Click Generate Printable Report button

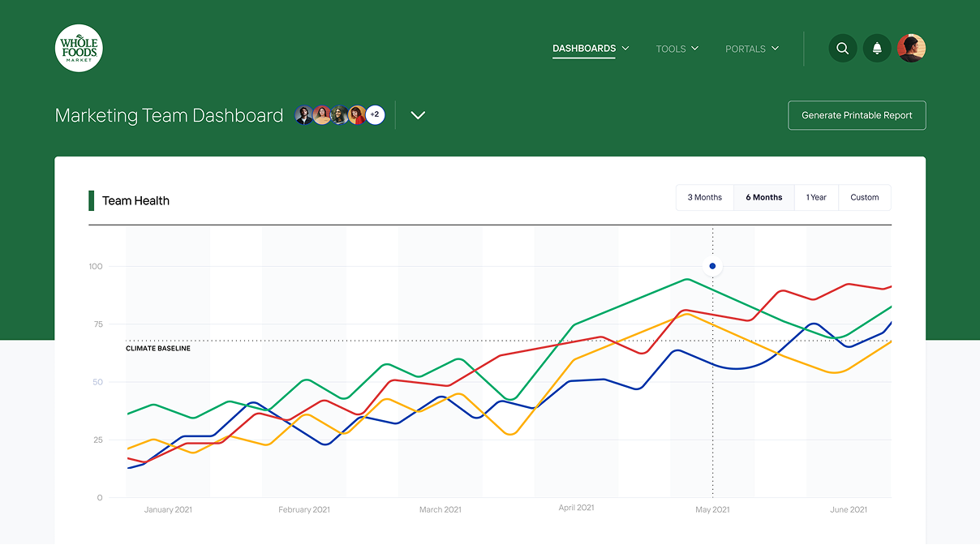(857, 115)
